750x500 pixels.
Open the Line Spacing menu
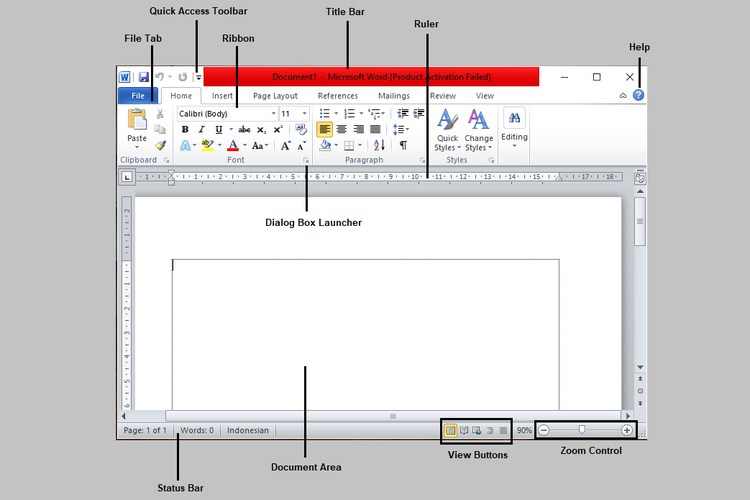(400, 129)
